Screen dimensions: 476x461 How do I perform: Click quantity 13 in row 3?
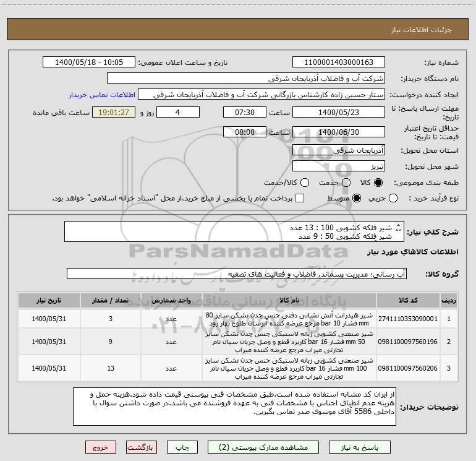tap(111, 368)
